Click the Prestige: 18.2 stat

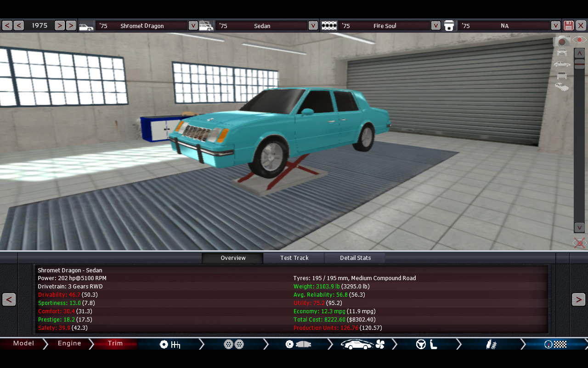56,320
